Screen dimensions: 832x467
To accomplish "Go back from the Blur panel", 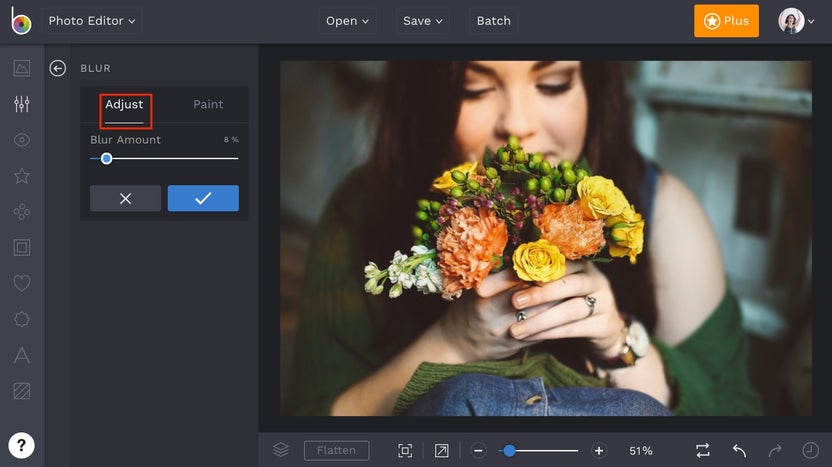I will pos(57,68).
